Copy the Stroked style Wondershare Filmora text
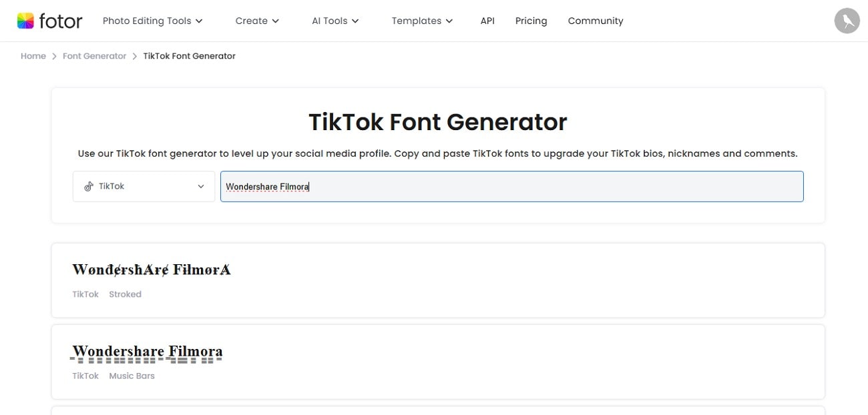This screenshot has width=868, height=415. click(152, 270)
